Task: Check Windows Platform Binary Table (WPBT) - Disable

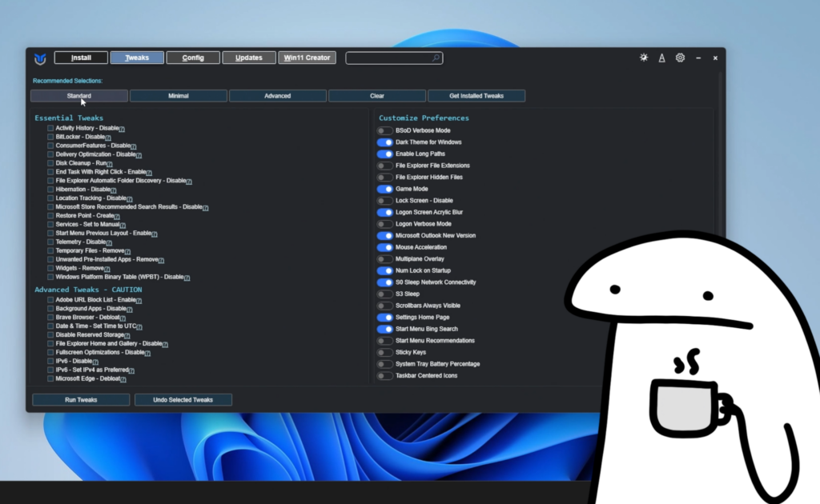Action: [50, 277]
